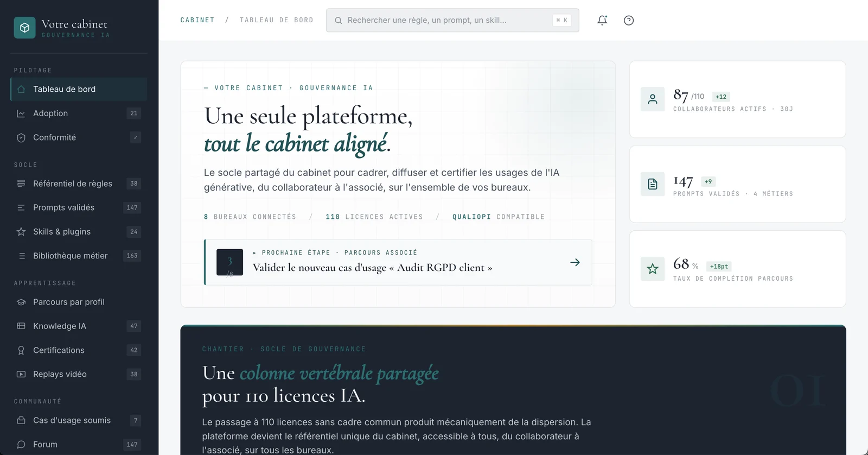Click the +18pt badge on complétion card

[x=719, y=267]
